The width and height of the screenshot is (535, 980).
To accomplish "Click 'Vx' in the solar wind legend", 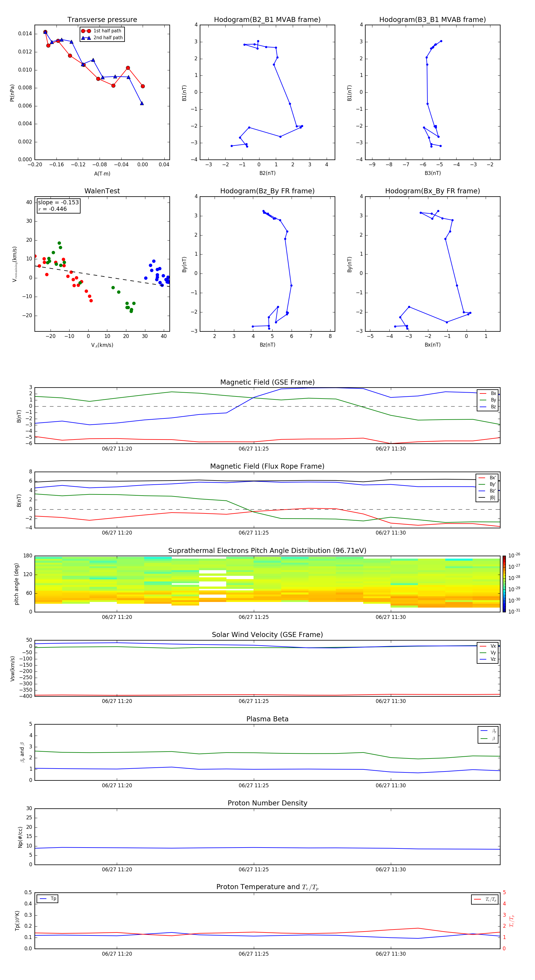I will (x=488, y=646).
